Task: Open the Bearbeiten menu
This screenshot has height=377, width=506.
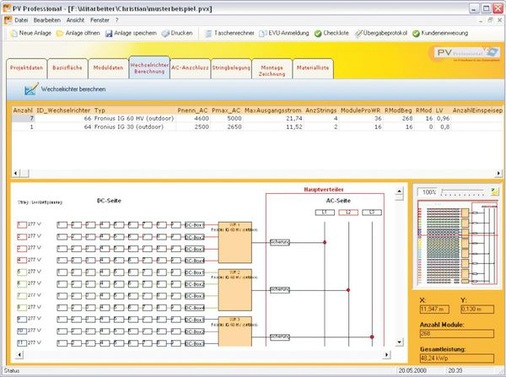Action: 47,20
